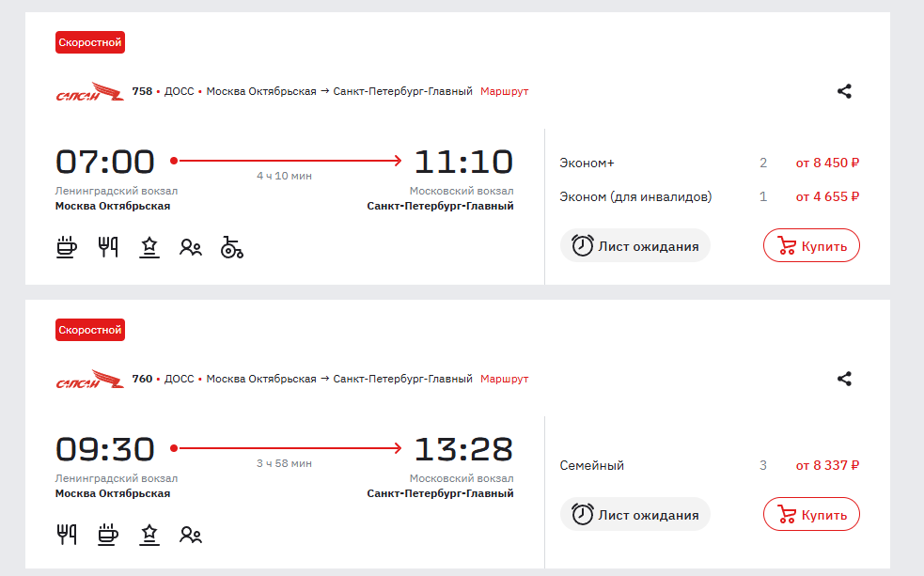Open the Маршрут link for train 758

[x=505, y=91]
